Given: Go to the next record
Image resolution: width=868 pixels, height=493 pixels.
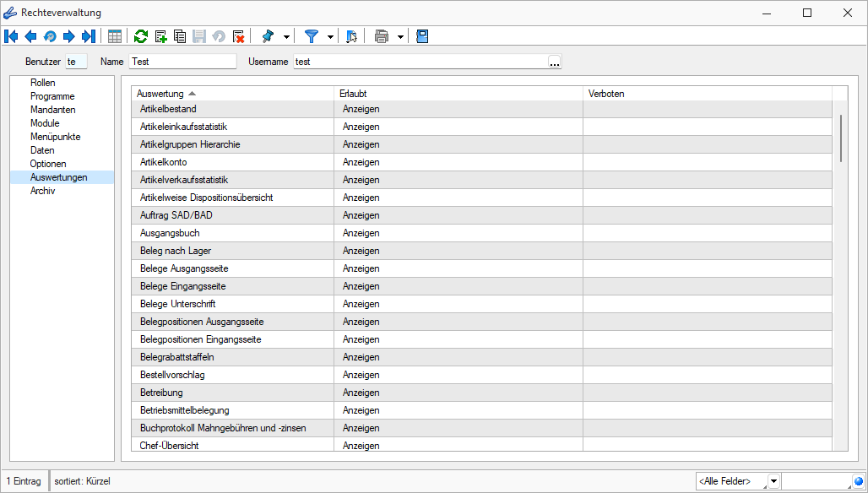Looking at the screenshot, I should (x=68, y=36).
